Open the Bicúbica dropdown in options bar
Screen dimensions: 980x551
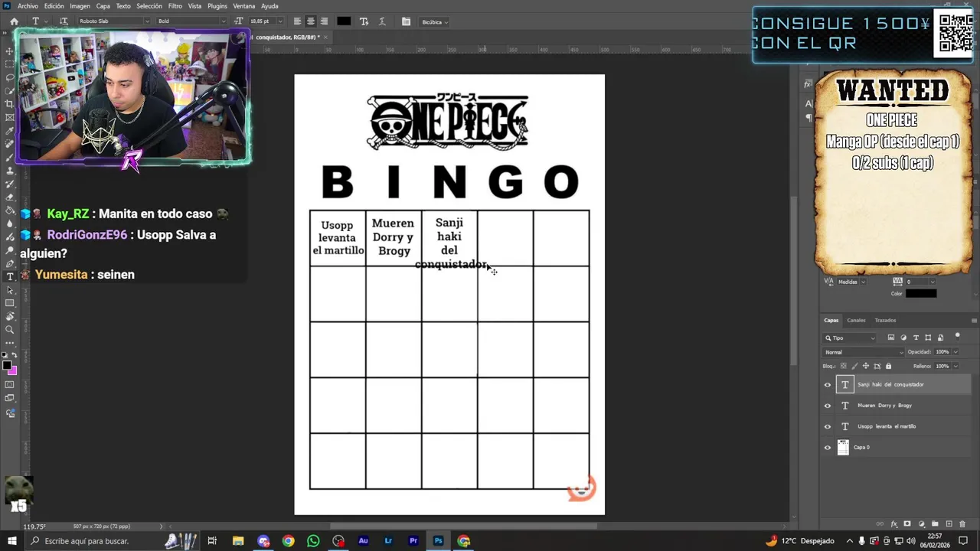click(435, 21)
